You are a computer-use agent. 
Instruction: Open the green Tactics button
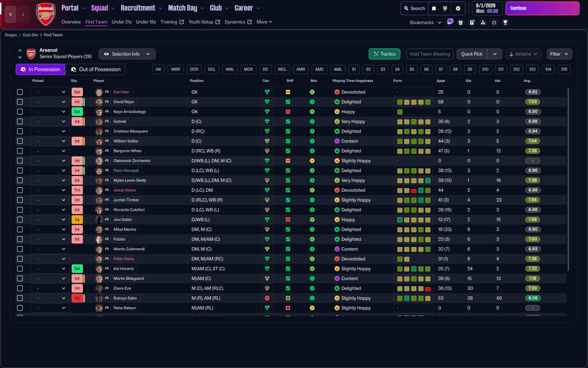click(x=384, y=54)
